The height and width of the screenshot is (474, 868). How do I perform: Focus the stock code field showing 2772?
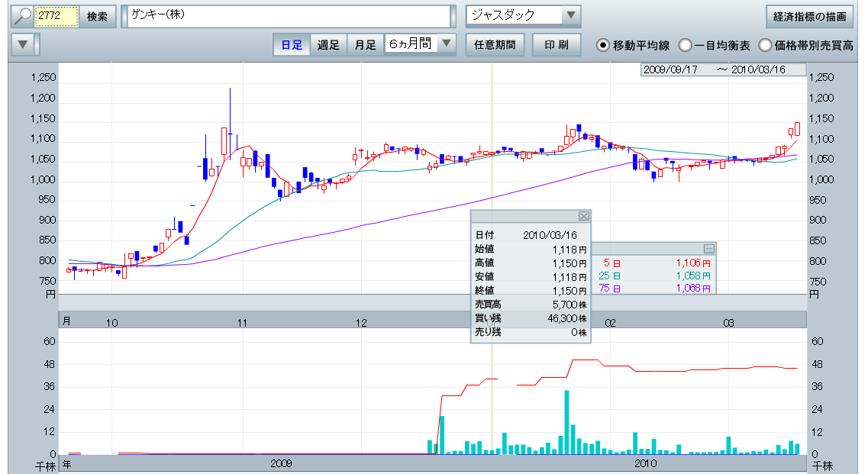pos(57,16)
